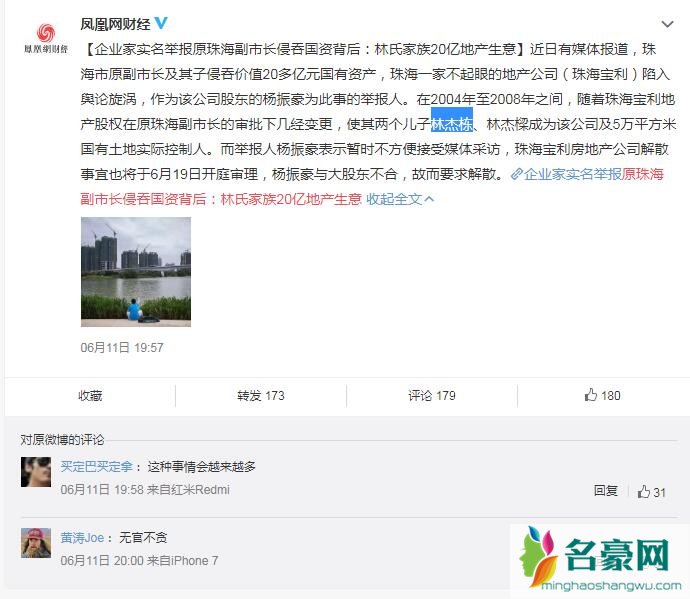Open the post options chevron dropdown
Image resolution: width=690 pixels, height=599 pixels.
(x=667, y=24)
